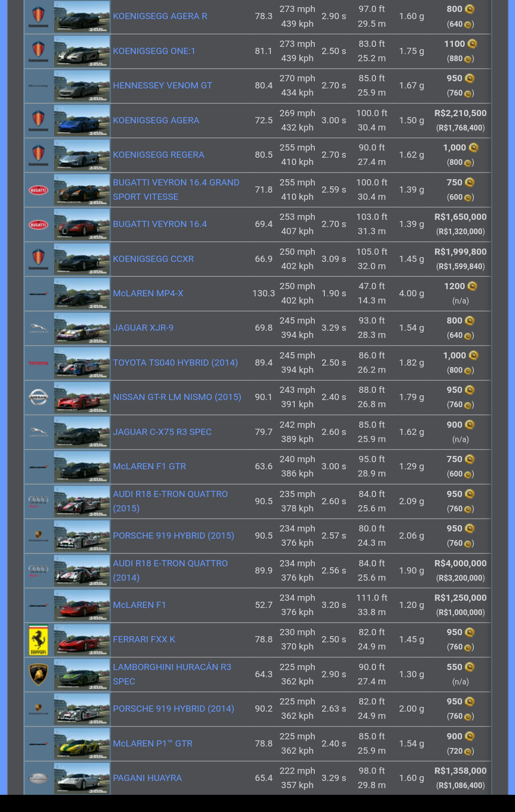
Task: Open Audi R18 E-Tron Quattro (2015) link
Action: 171,501
